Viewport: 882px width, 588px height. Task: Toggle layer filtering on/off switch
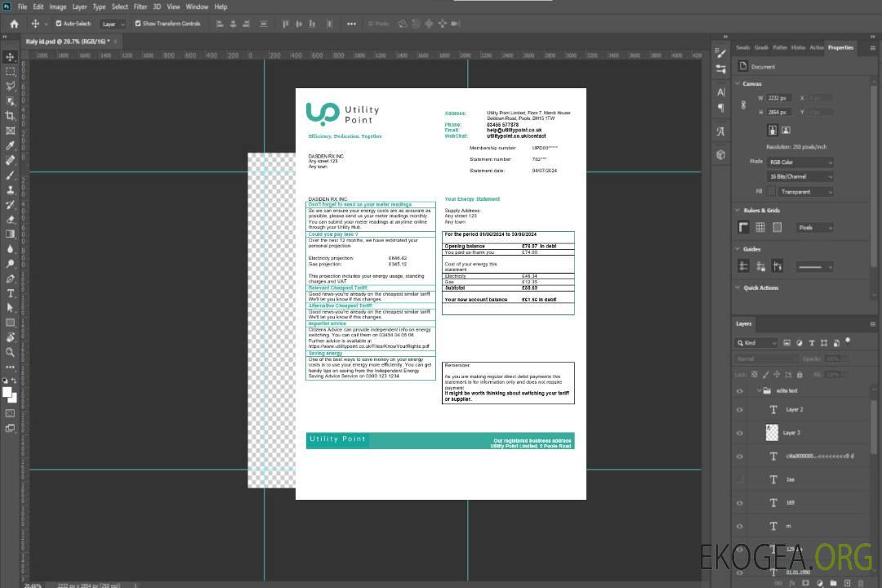point(848,341)
